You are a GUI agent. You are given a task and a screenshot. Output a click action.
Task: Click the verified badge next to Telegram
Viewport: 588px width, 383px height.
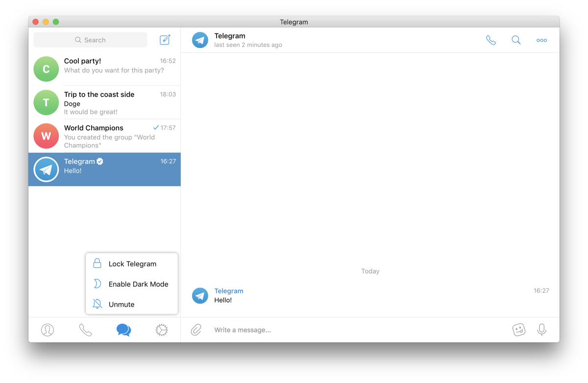click(x=100, y=161)
